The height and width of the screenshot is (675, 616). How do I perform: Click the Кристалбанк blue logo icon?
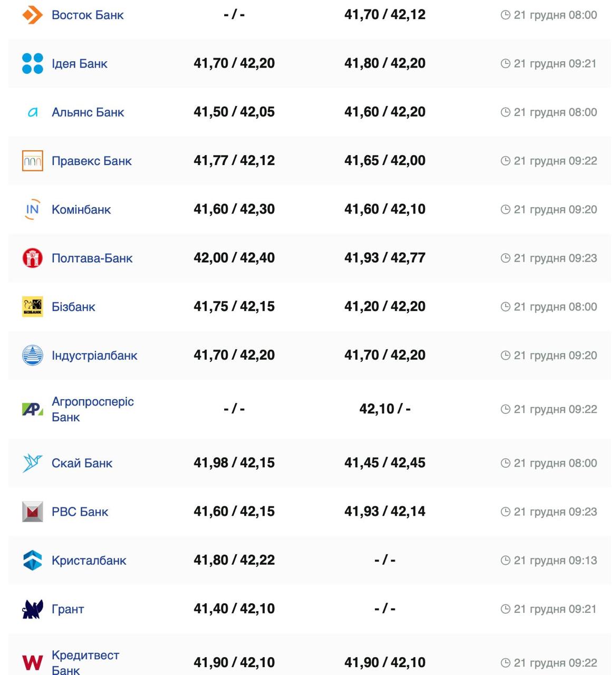pyautogui.click(x=32, y=560)
